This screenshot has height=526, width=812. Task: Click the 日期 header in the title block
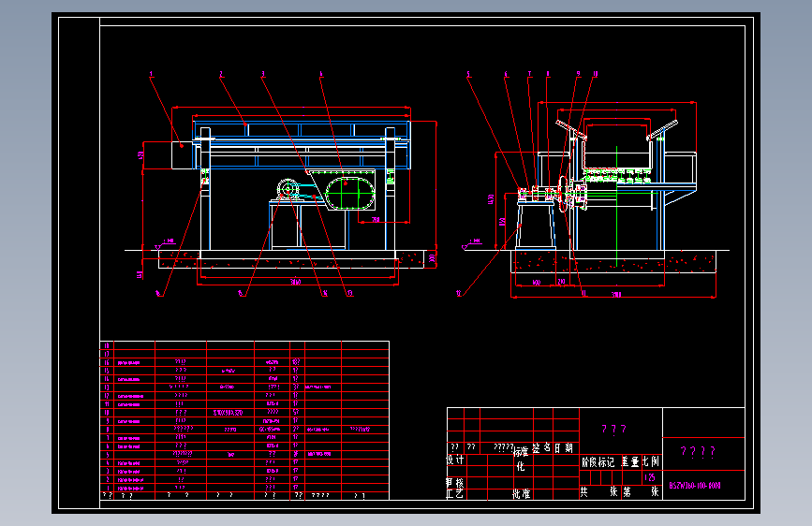564,447
